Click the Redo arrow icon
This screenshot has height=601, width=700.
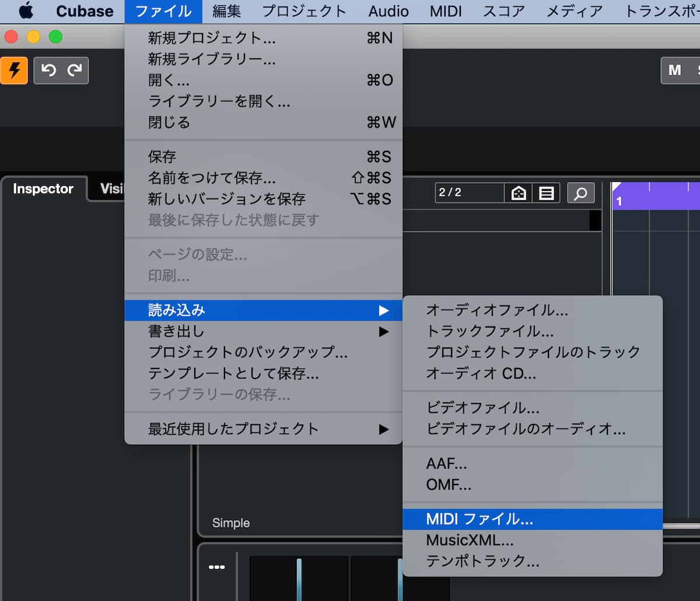click(75, 71)
